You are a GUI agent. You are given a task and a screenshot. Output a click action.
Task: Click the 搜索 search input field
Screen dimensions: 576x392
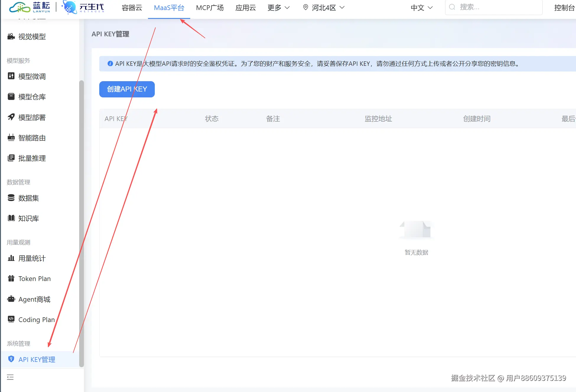point(494,7)
